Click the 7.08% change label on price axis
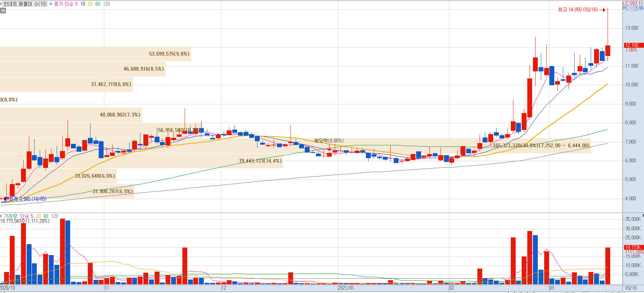644x293 pixels. coord(631,50)
